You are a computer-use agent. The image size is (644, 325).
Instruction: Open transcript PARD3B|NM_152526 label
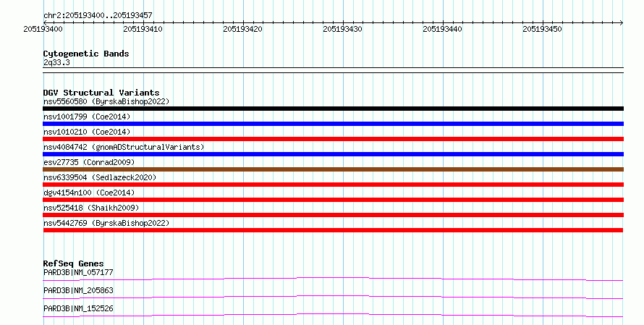click(x=78, y=308)
